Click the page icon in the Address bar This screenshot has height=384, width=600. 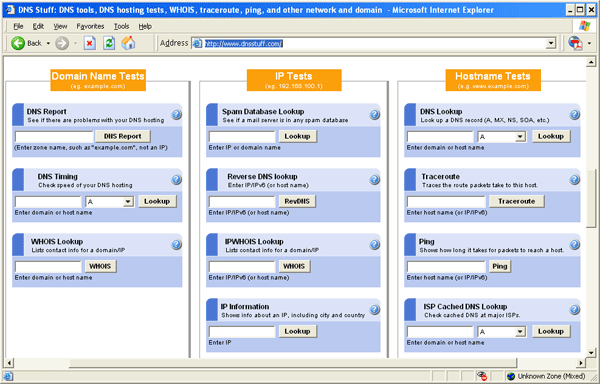point(197,43)
